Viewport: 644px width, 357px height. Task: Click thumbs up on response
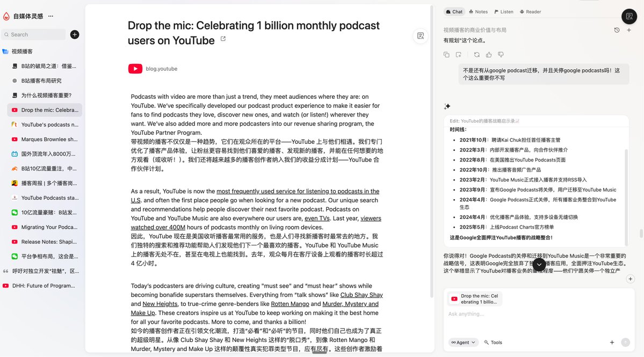click(489, 55)
